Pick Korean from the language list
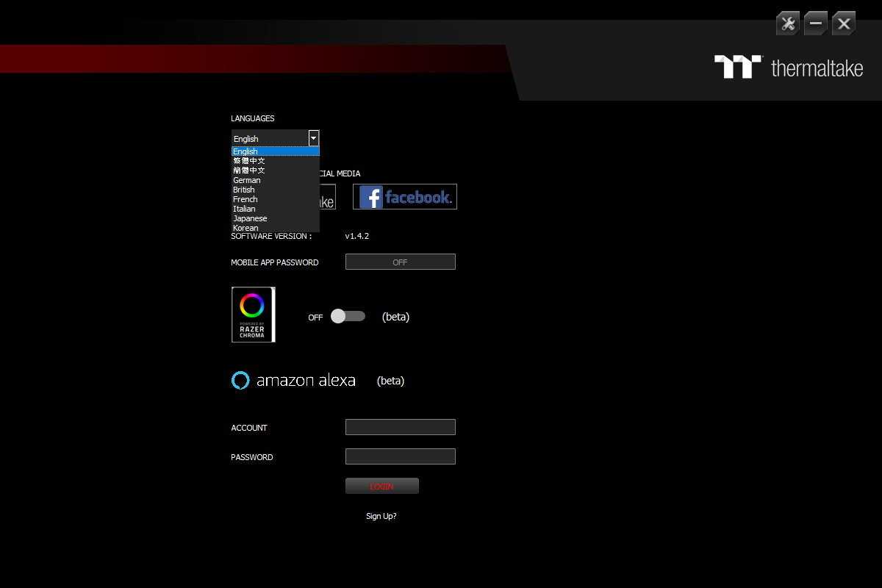The height and width of the screenshot is (588, 882). [245, 228]
